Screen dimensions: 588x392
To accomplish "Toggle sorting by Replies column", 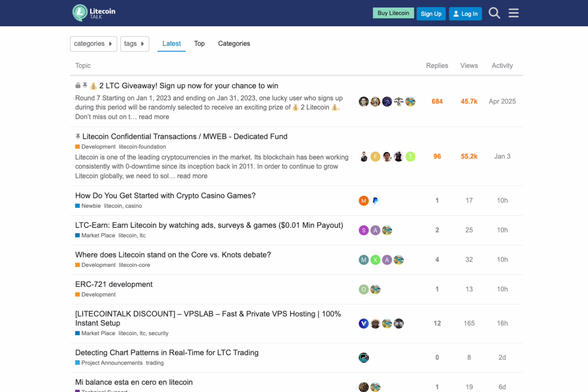I will pyautogui.click(x=437, y=65).
